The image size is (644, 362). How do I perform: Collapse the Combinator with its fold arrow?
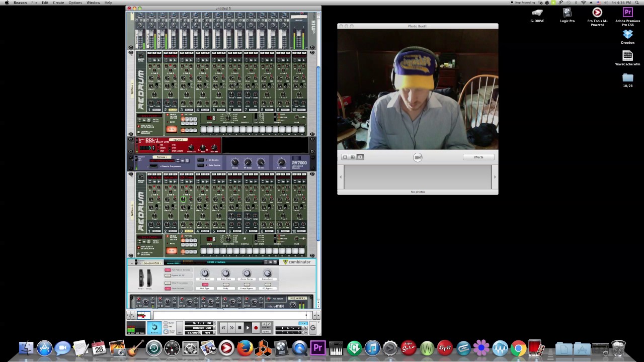pyautogui.click(x=132, y=263)
